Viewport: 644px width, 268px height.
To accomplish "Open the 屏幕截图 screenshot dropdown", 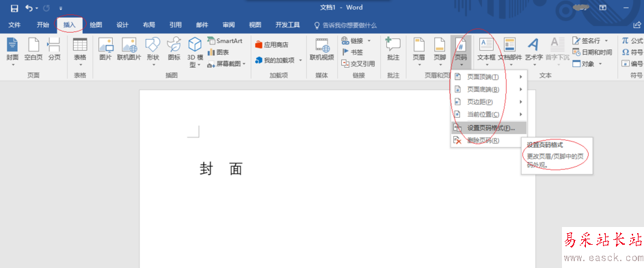I will coord(226,64).
